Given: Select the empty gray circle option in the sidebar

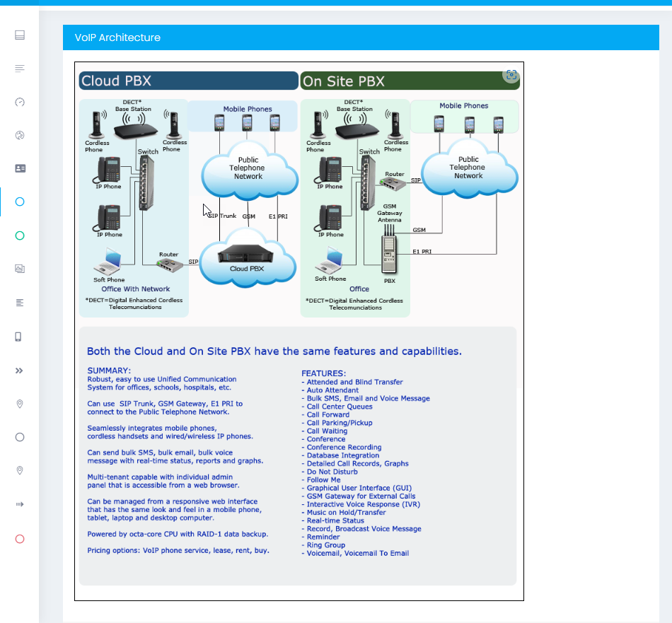Looking at the screenshot, I should click(x=19, y=437).
